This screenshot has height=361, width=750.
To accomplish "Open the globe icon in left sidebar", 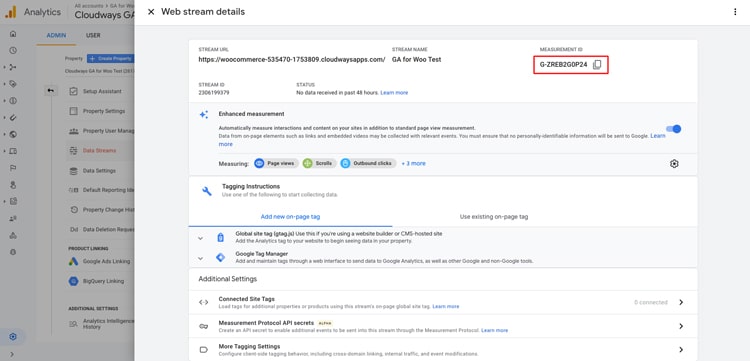I will click(13, 134).
